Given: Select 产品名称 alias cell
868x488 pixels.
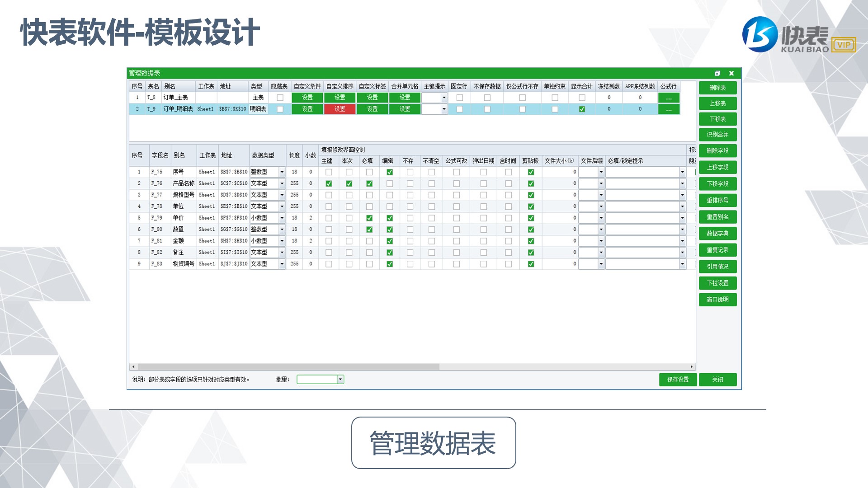Looking at the screenshot, I should [x=184, y=183].
